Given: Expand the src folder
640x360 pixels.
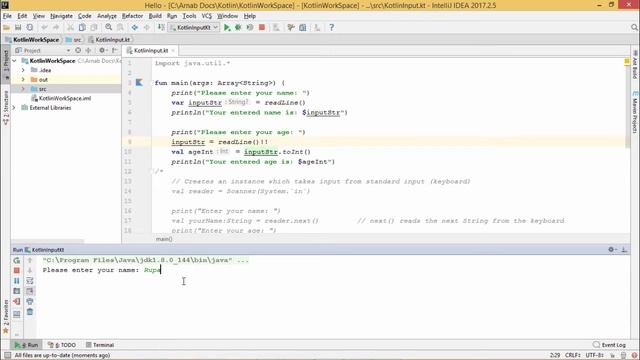Looking at the screenshot, I should click(x=23, y=89).
